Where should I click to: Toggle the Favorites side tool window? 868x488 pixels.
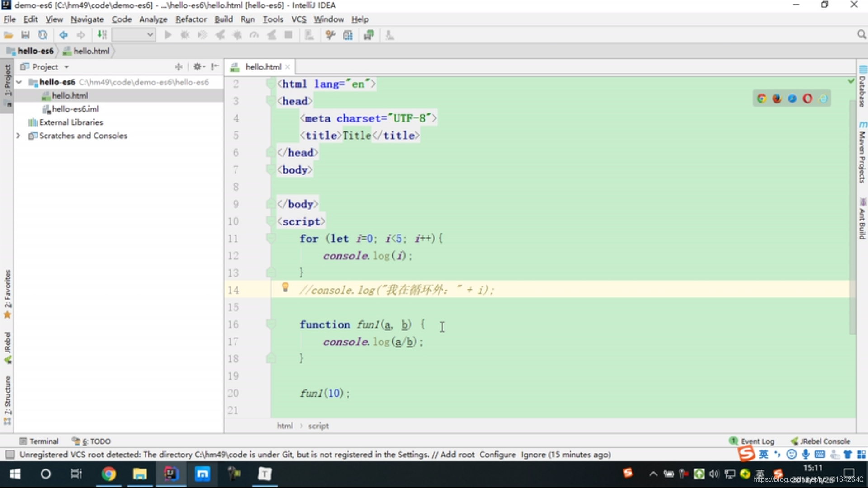point(7,294)
